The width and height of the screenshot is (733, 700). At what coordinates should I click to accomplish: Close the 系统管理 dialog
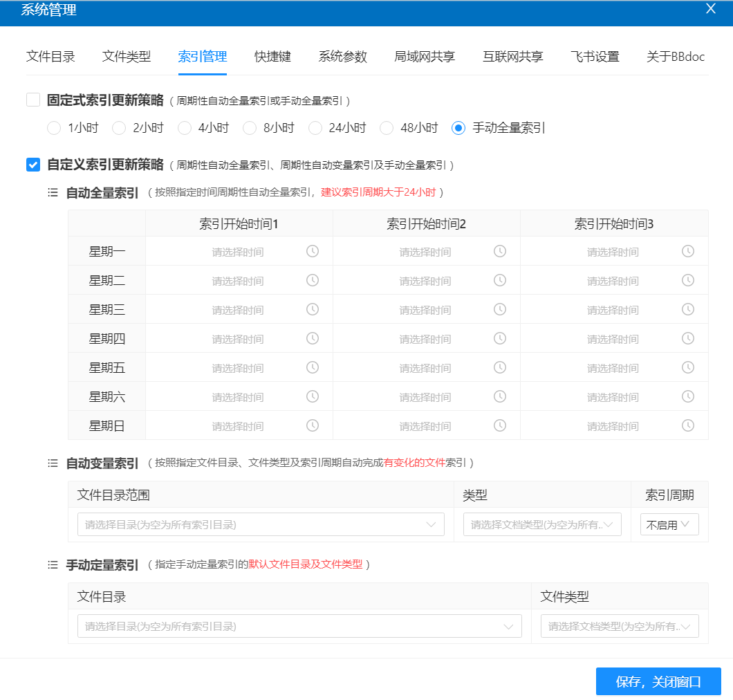click(x=711, y=9)
